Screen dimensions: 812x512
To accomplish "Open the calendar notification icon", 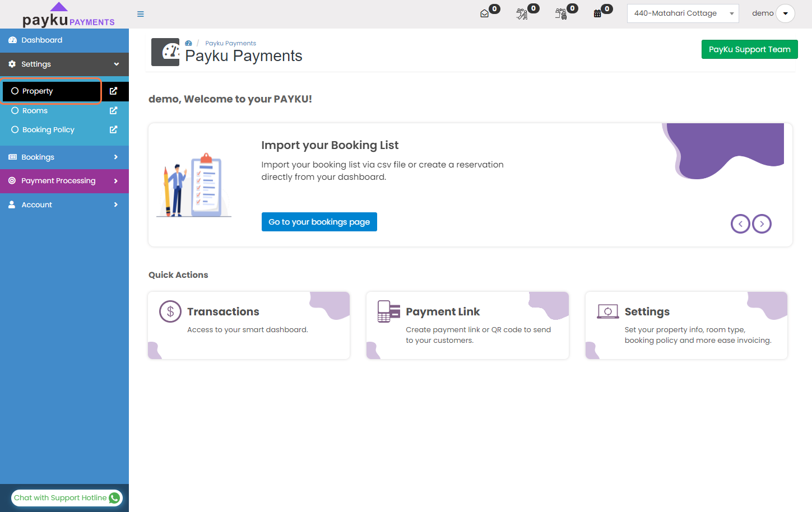I will 597,14.
